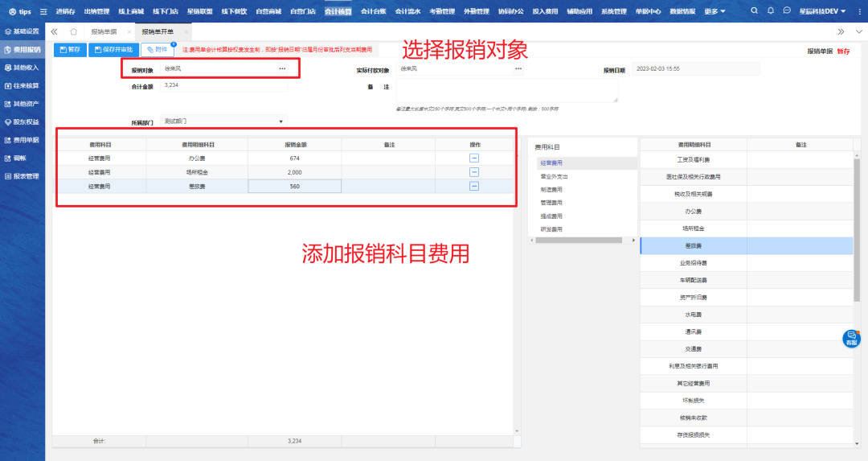Click the 备注 textarea field

tap(506, 90)
